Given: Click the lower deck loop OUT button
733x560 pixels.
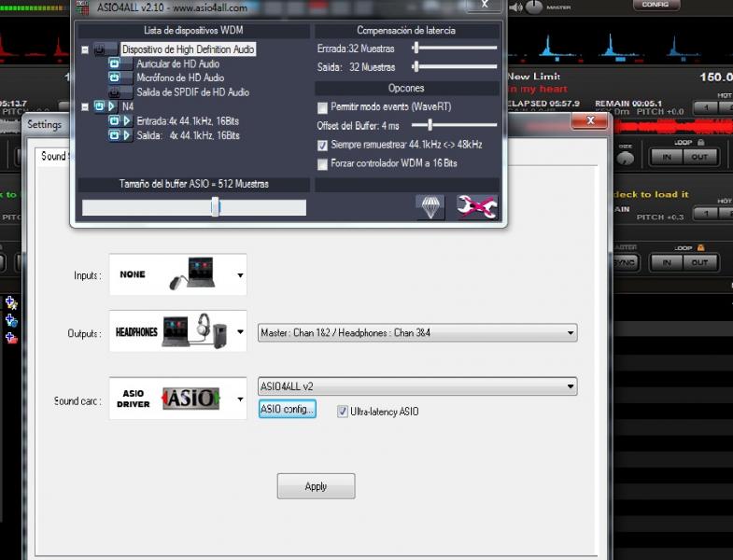Looking at the screenshot, I should (699, 262).
